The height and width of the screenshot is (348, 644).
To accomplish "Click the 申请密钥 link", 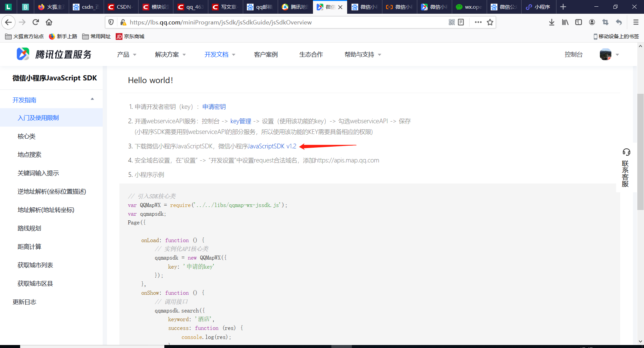I will coord(214,107).
